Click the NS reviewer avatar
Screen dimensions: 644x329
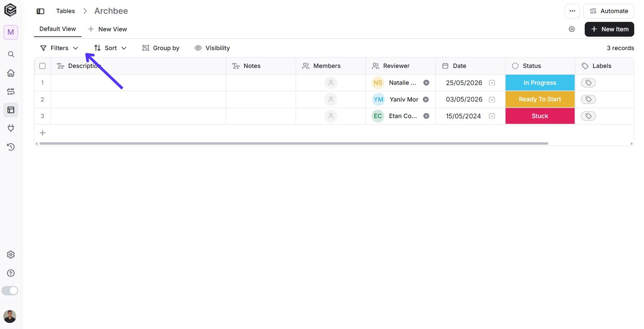378,83
